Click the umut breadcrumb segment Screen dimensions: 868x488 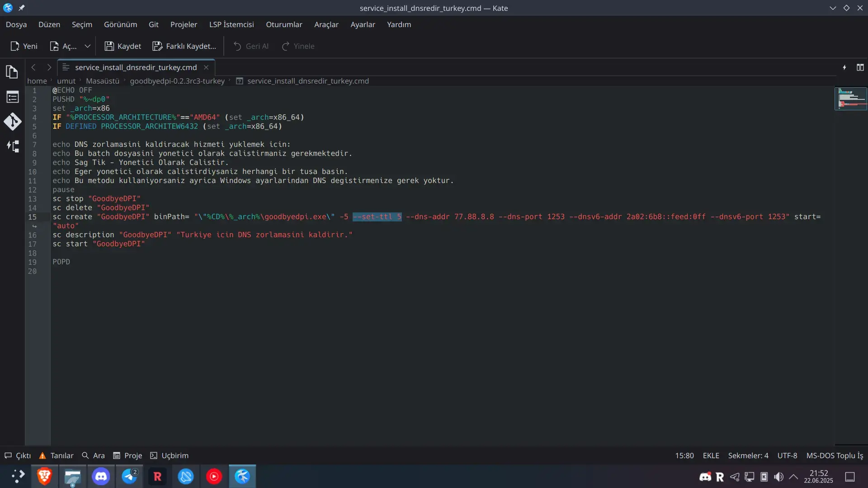(66, 81)
